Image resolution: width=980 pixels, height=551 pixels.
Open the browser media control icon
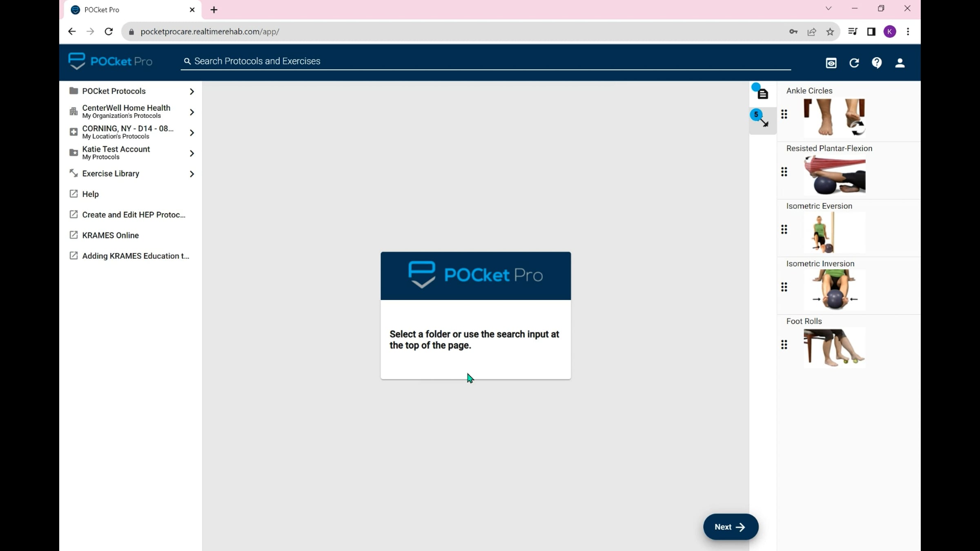(x=853, y=31)
